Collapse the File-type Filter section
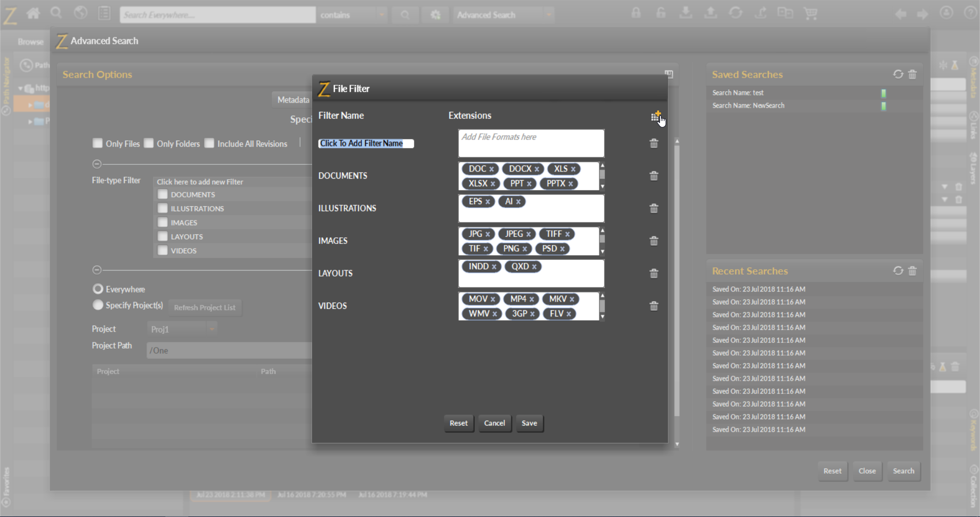The width and height of the screenshot is (980, 517). (x=97, y=164)
